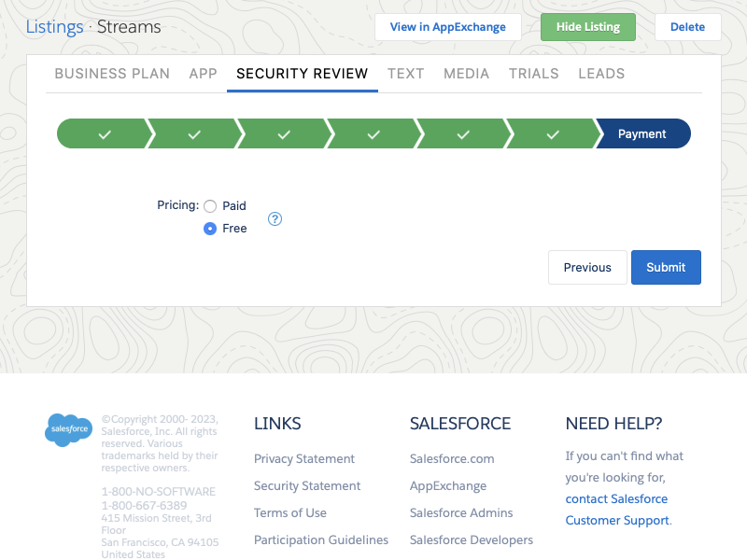
Task: Switch to the App tab
Action: point(203,74)
